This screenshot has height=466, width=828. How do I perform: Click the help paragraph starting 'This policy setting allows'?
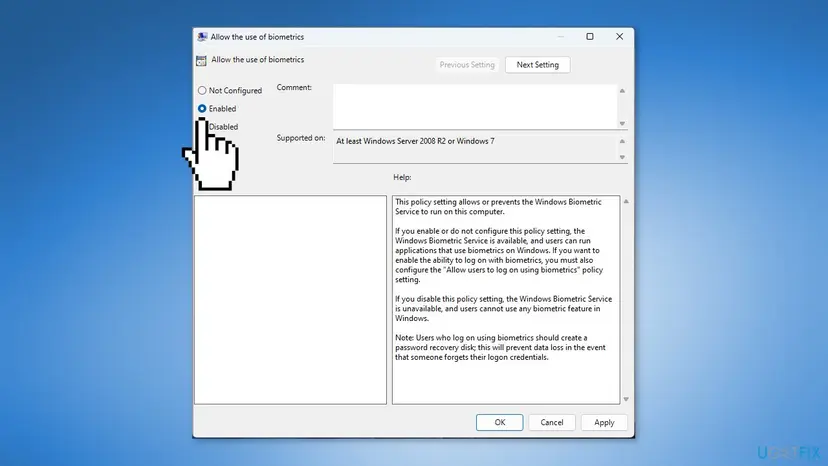point(498,207)
